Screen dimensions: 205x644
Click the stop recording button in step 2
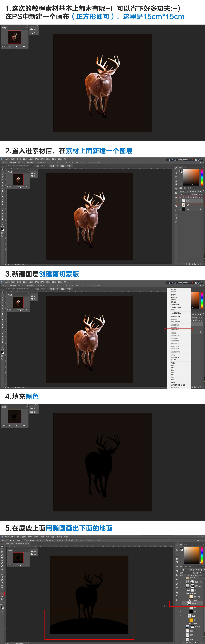193,160
